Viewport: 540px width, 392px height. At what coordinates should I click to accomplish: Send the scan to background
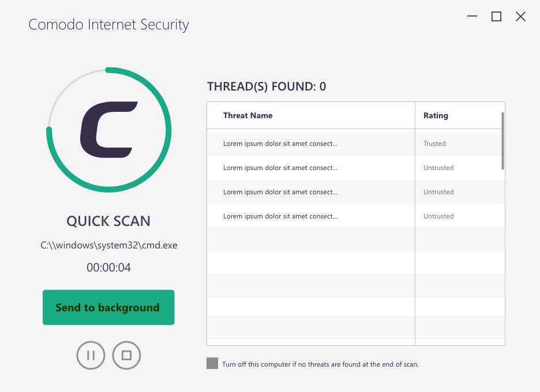pyautogui.click(x=108, y=307)
